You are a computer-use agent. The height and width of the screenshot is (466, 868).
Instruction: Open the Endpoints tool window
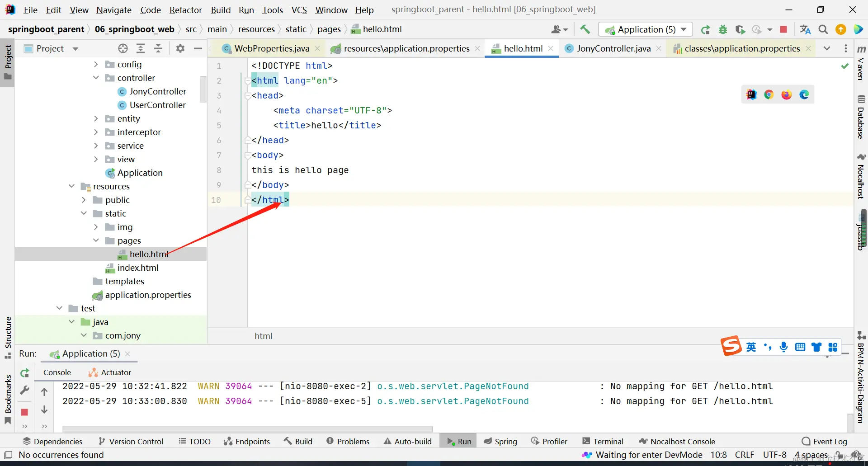247,441
